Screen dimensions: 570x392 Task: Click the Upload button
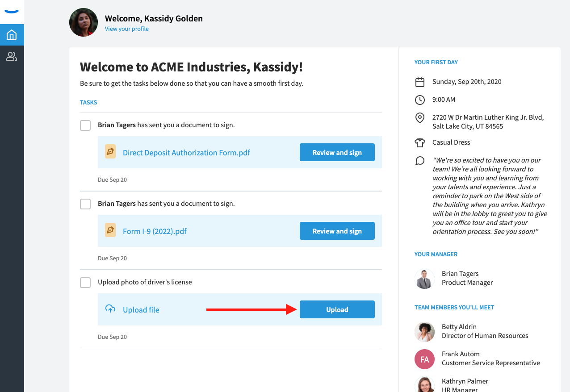337,309
